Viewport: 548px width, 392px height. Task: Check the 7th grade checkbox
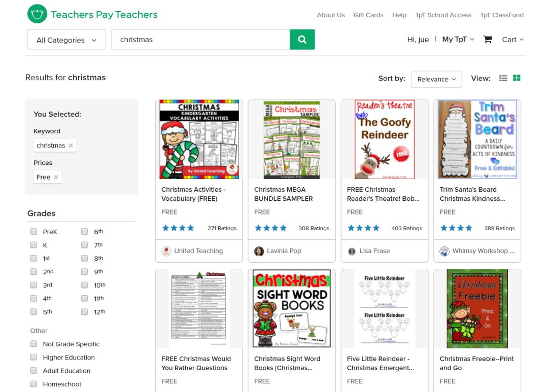[x=85, y=245]
